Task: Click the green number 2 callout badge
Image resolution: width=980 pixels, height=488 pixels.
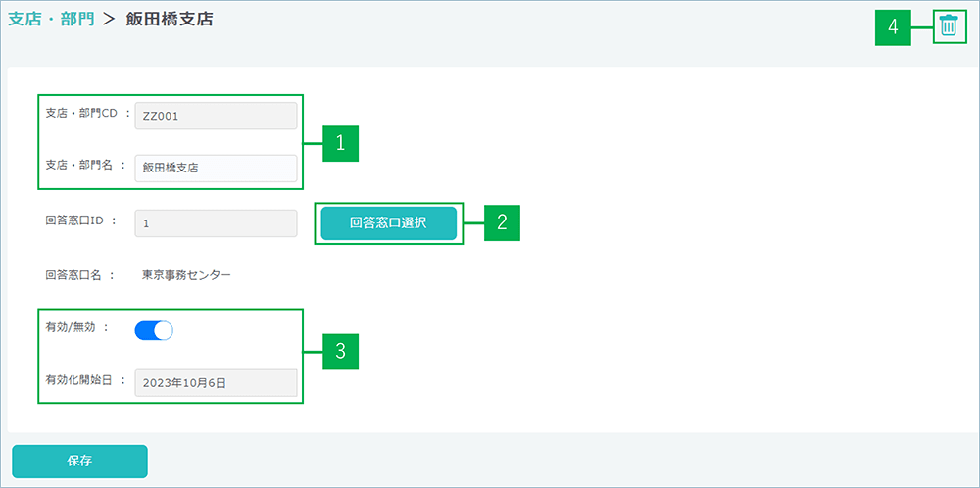Action: coord(501,222)
